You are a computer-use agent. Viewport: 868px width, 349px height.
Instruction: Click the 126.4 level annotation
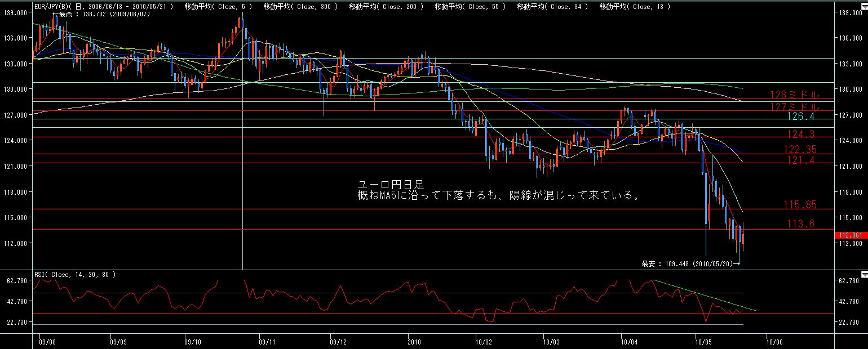[802, 117]
